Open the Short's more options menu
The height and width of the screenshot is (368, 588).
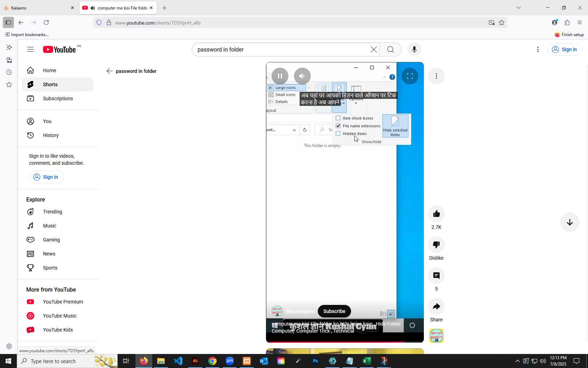pos(436,76)
